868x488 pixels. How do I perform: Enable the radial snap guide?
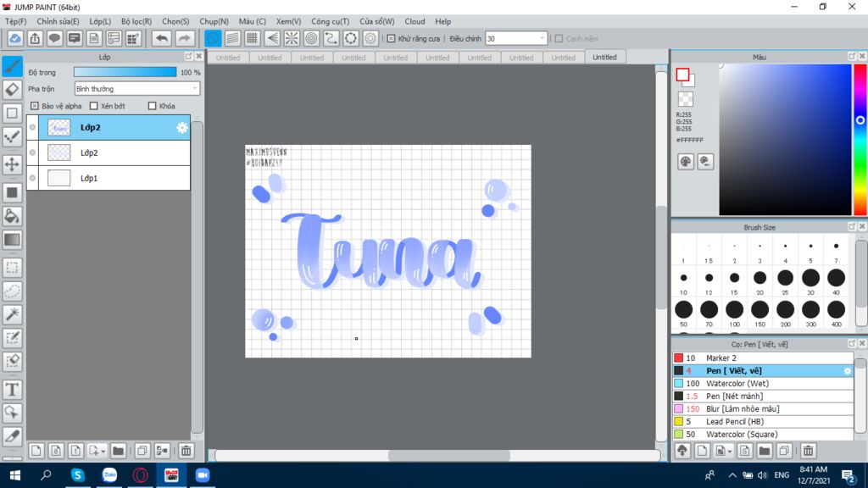(x=292, y=38)
